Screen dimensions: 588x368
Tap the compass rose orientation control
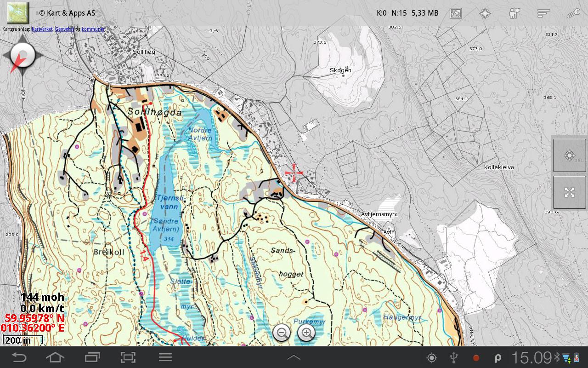point(23,56)
